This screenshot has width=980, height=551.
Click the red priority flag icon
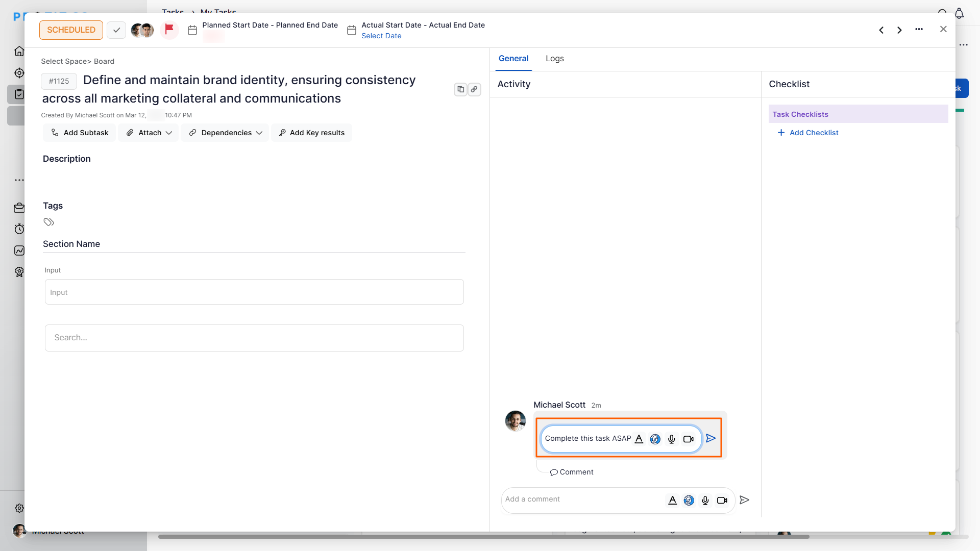169,30
